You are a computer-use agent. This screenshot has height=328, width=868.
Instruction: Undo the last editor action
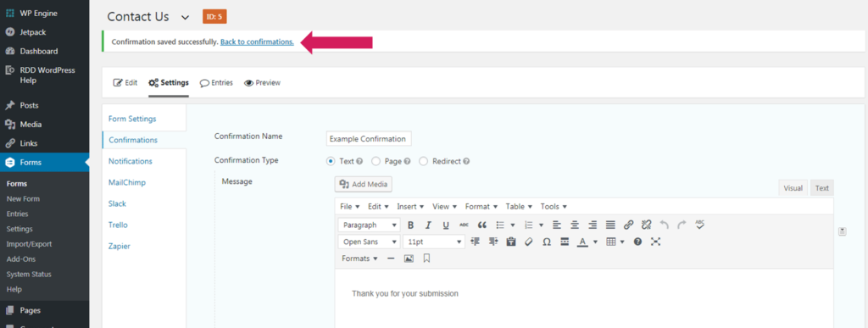tap(665, 225)
